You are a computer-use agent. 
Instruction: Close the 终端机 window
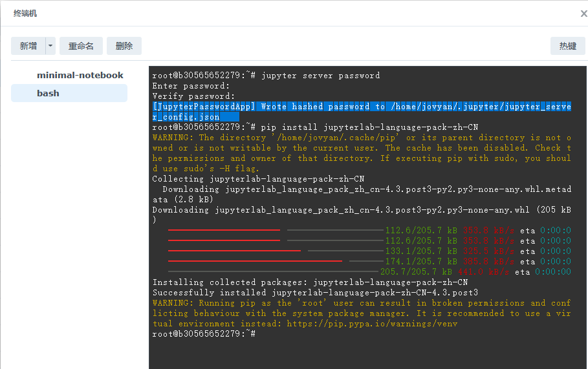583,14
